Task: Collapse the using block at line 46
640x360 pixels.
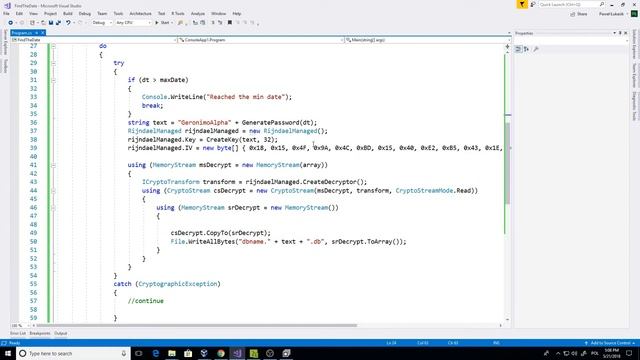Action: 53,208
